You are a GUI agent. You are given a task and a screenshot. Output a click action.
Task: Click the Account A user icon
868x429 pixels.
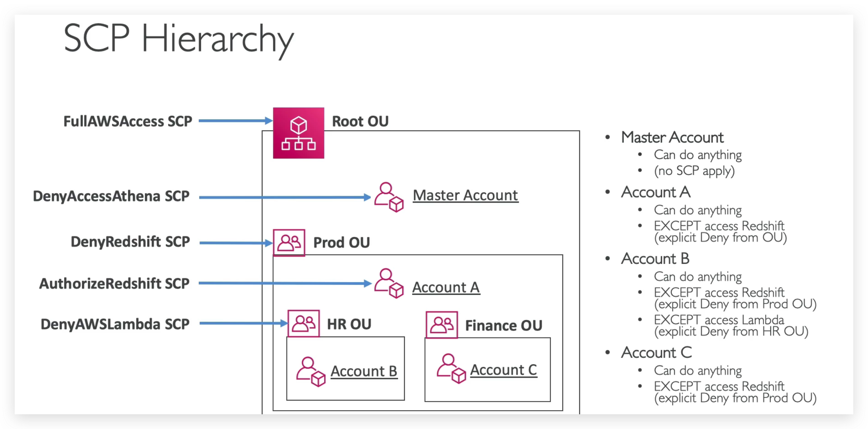coord(389,283)
